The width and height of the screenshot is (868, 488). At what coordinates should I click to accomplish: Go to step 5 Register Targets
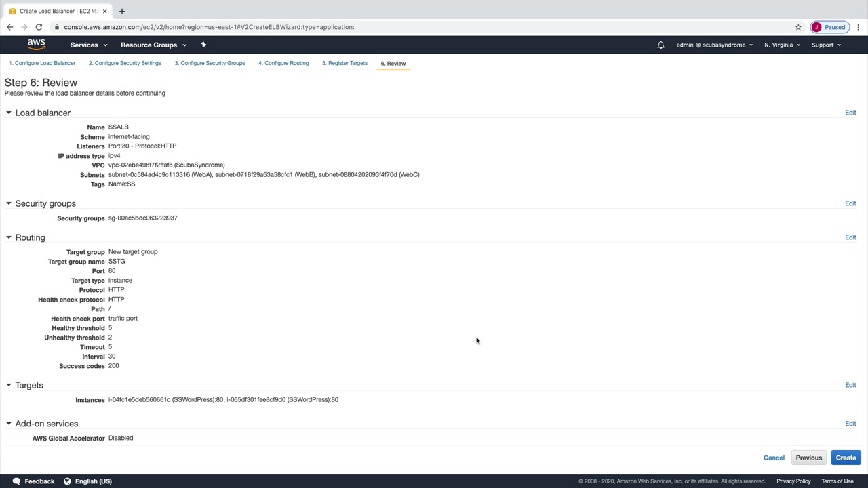pyautogui.click(x=344, y=63)
